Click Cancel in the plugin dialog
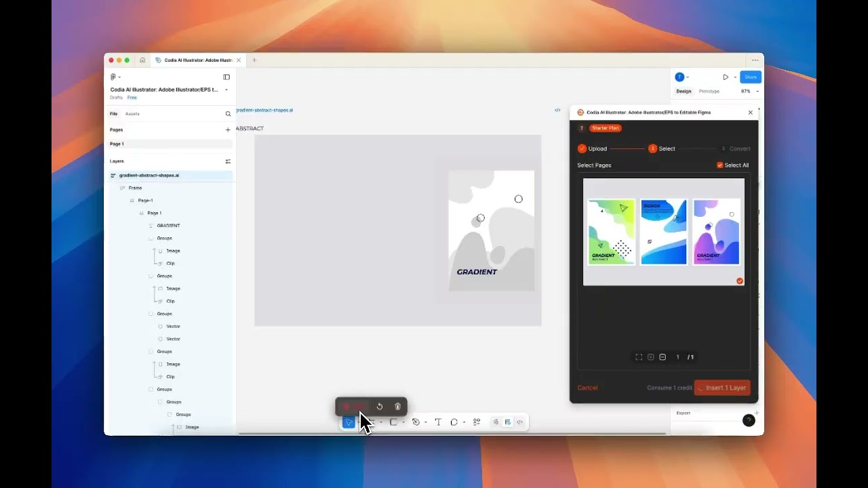Screen dimensions: 868x488 587,388
